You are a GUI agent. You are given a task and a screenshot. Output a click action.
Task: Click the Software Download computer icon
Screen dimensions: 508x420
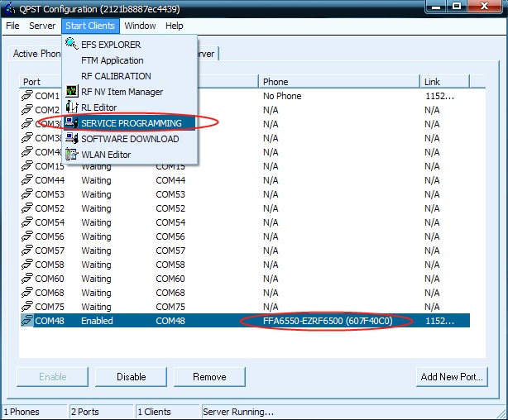point(72,138)
